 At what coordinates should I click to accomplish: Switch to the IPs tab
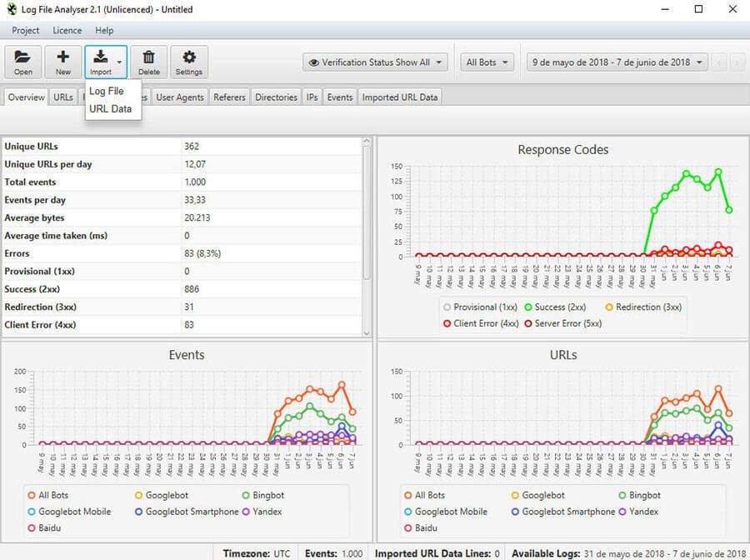pos(312,97)
